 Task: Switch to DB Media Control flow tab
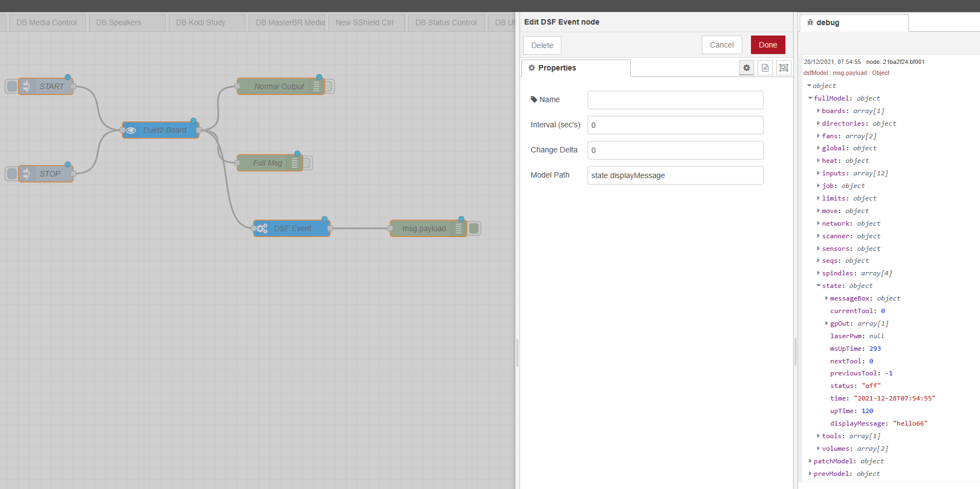coord(46,22)
